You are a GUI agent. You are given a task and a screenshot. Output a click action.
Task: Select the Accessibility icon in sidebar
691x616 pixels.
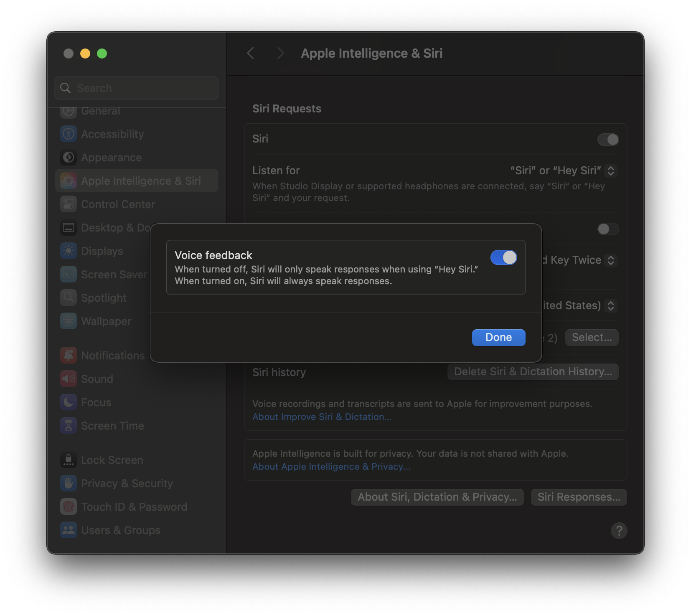point(69,134)
